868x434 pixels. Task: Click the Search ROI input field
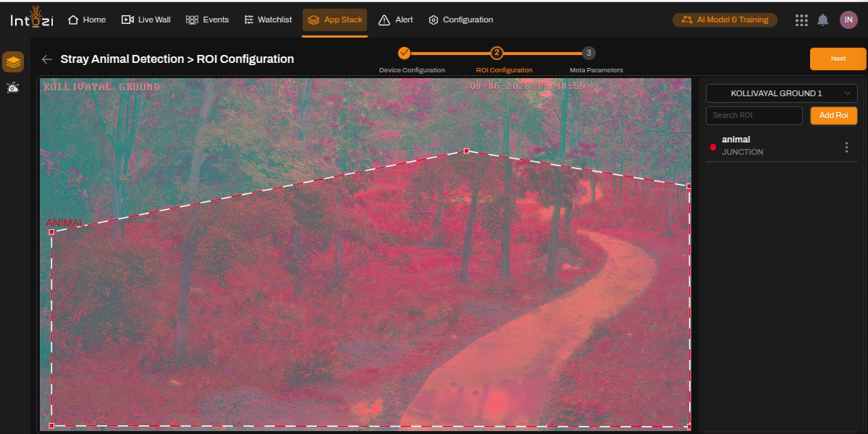pos(754,116)
